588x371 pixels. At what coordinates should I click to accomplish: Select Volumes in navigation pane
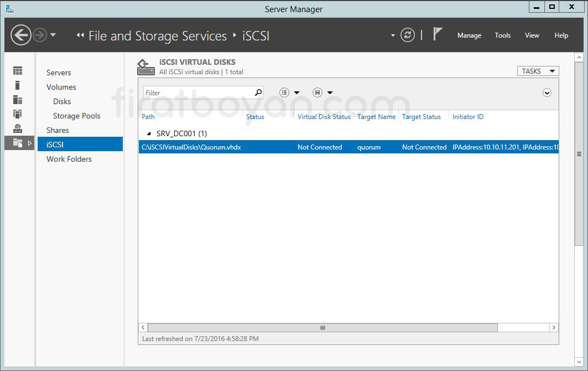point(61,87)
